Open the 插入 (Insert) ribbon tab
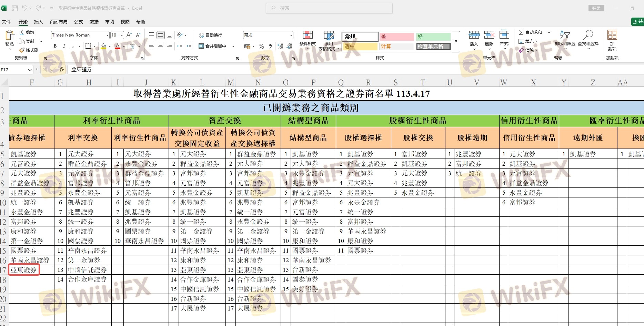This screenshot has width=644, height=326. pos(38,22)
